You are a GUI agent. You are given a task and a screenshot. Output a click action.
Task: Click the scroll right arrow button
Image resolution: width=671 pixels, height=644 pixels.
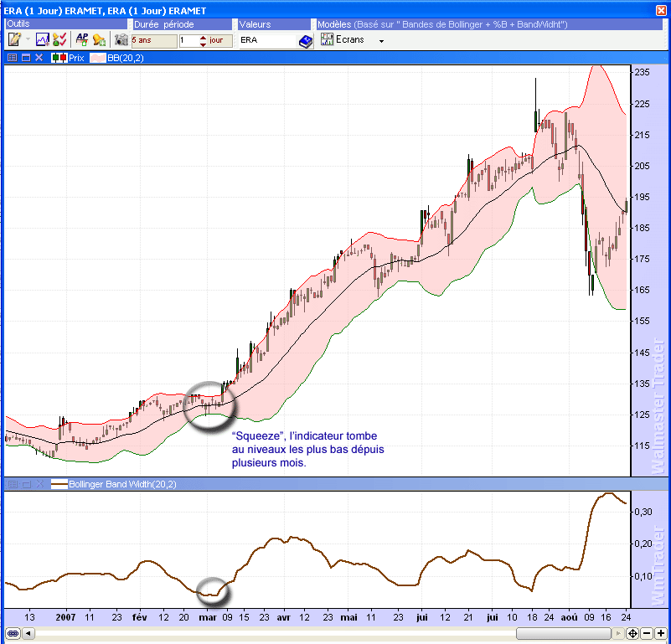[x=617, y=633]
